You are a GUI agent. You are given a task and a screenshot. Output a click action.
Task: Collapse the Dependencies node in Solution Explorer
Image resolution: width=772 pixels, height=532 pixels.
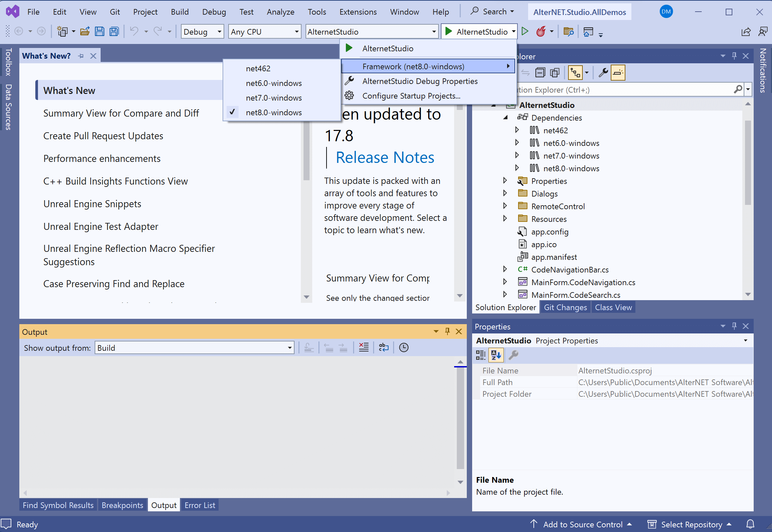[505, 117]
